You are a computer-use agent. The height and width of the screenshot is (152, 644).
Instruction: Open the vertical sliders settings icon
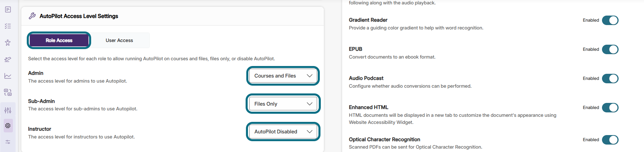click(x=8, y=110)
